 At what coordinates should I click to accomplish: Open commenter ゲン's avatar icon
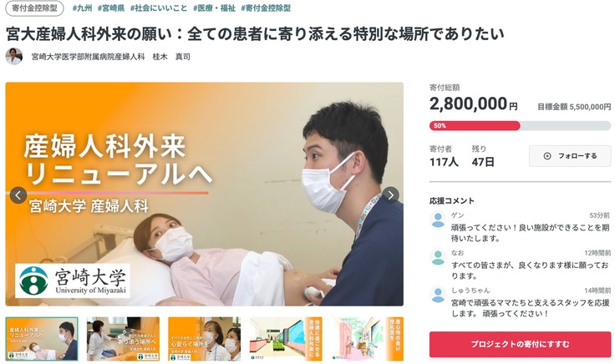tap(438, 220)
